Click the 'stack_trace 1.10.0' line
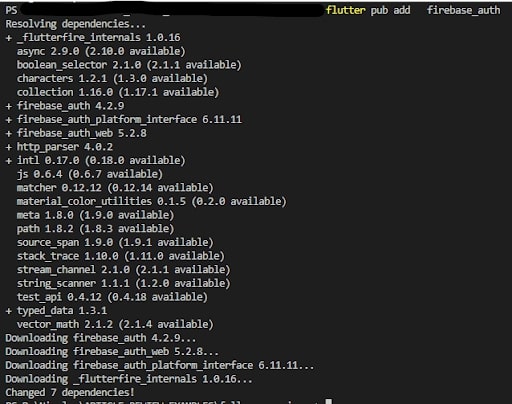This screenshot has height=404, width=512. coord(121,256)
